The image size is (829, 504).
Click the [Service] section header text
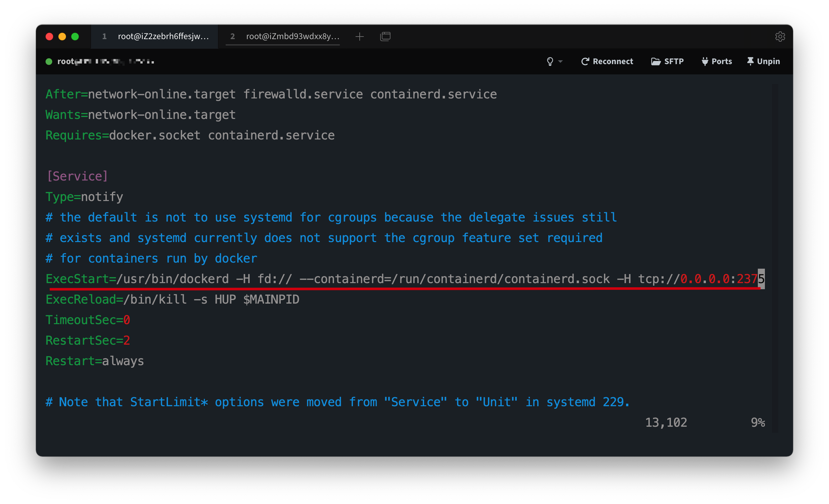point(77,176)
